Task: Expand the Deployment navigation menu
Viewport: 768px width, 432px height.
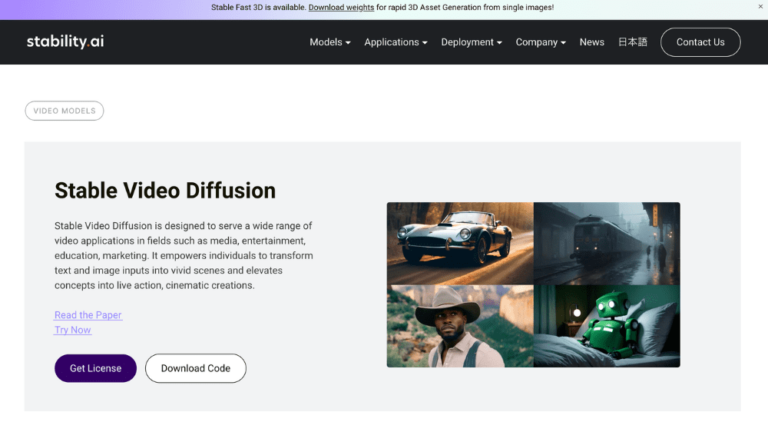Action: coord(472,42)
